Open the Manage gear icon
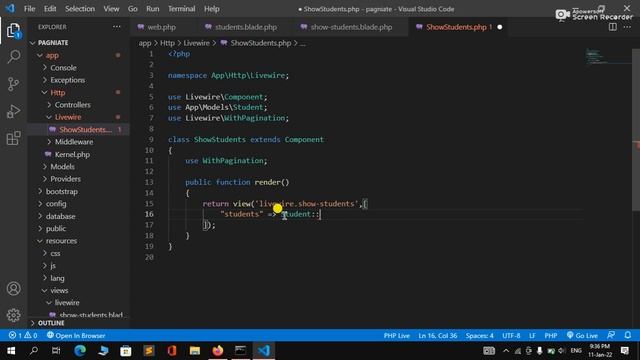 point(13,315)
